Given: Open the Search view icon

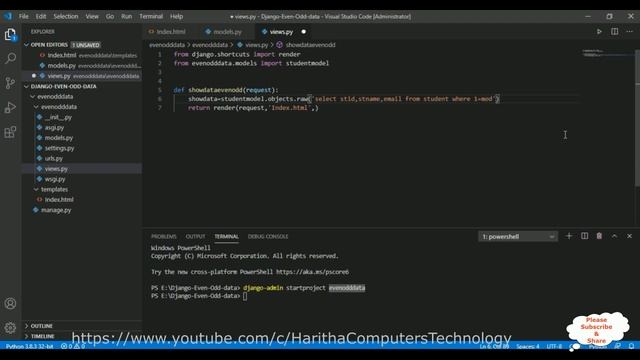Looking at the screenshot, I should (10, 58).
